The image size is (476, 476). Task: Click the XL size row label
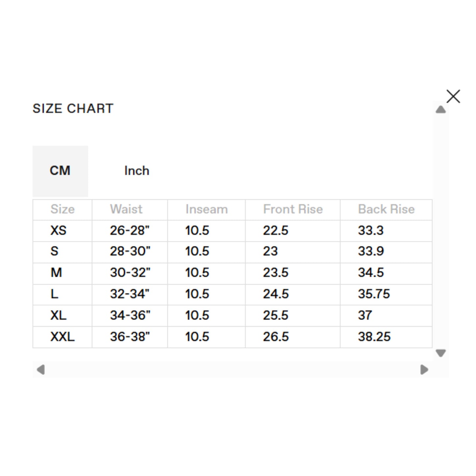point(59,316)
